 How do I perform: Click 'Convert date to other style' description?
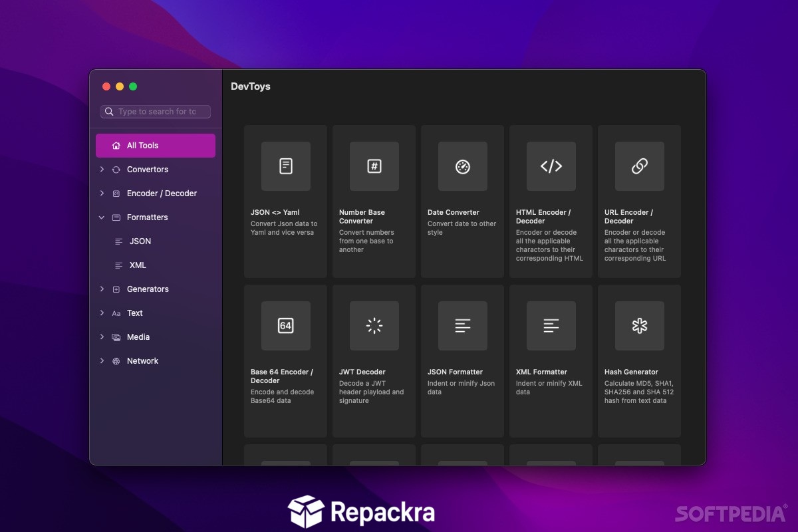pyautogui.click(x=462, y=228)
